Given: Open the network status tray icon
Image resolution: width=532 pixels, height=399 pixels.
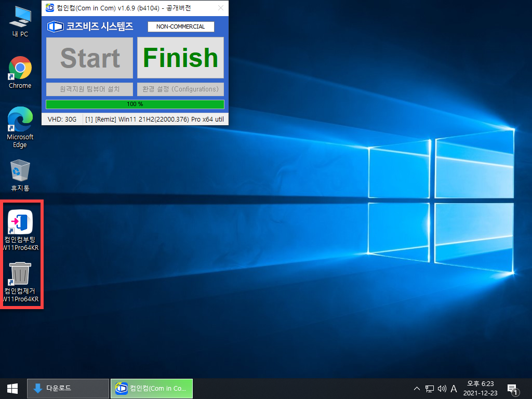Looking at the screenshot, I should 430,389.
